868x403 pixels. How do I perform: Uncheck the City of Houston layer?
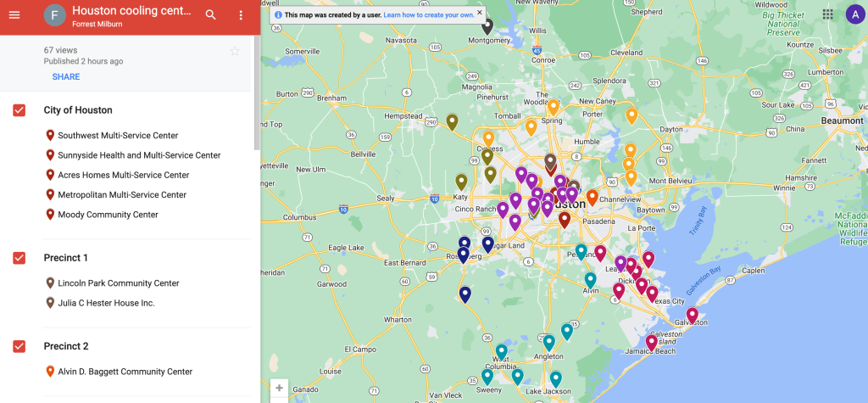(x=19, y=110)
